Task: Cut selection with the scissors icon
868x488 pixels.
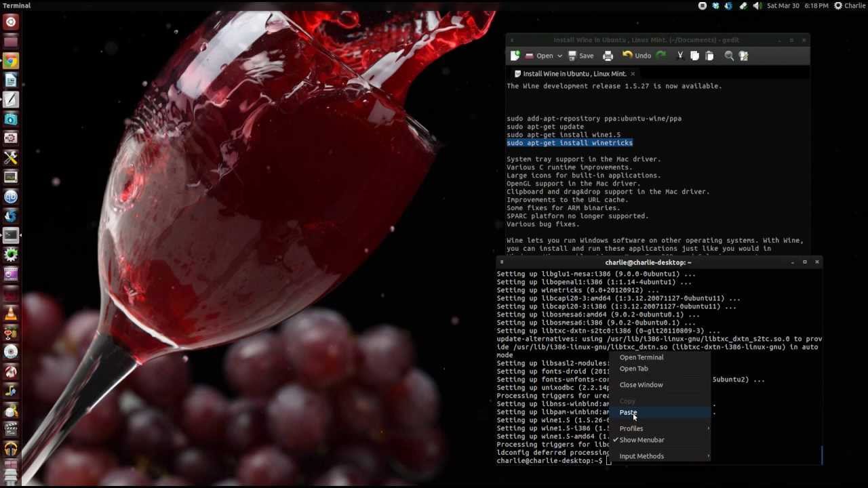Action: (x=680, y=56)
